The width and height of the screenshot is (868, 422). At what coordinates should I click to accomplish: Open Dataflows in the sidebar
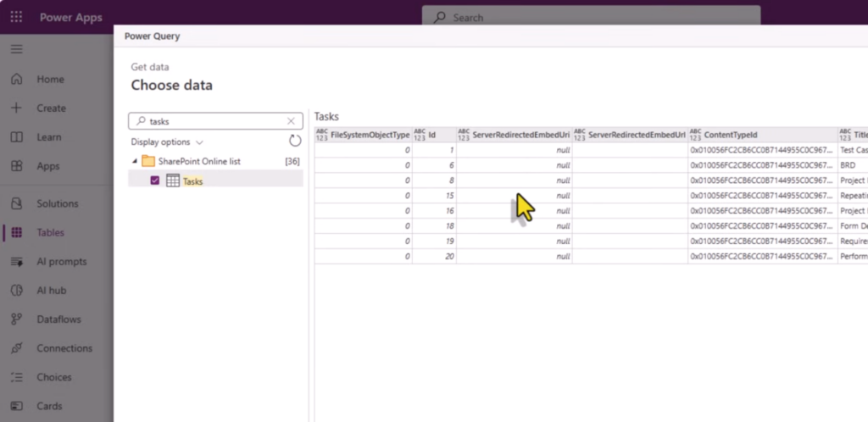(58, 319)
